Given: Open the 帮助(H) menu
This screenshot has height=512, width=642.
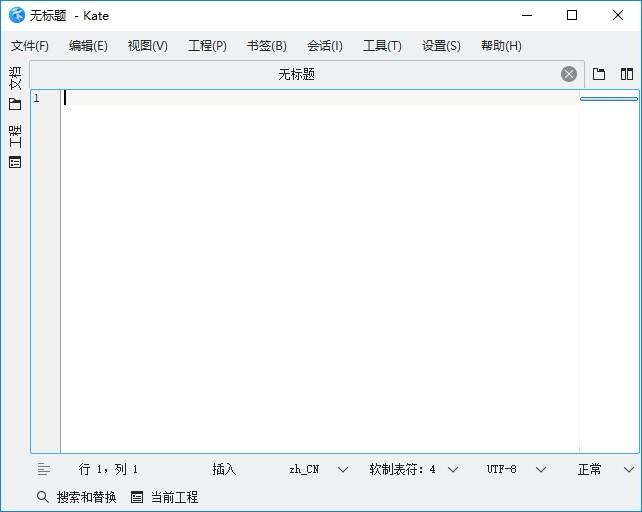Looking at the screenshot, I should pyautogui.click(x=501, y=45).
